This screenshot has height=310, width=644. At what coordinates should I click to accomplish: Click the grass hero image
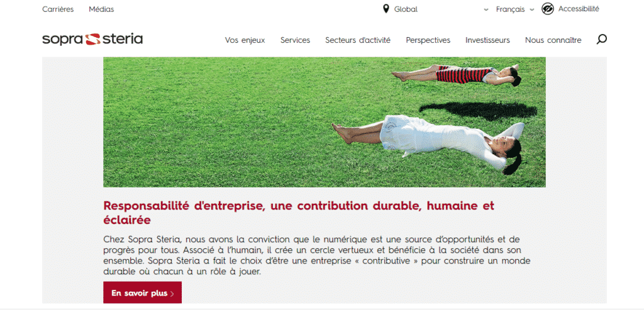tap(325, 122)
